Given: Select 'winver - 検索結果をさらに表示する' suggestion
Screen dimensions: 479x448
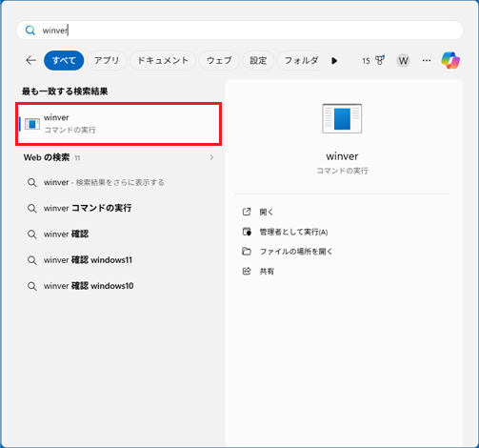Looking at the screenshot, I should (x=118, y=182).
